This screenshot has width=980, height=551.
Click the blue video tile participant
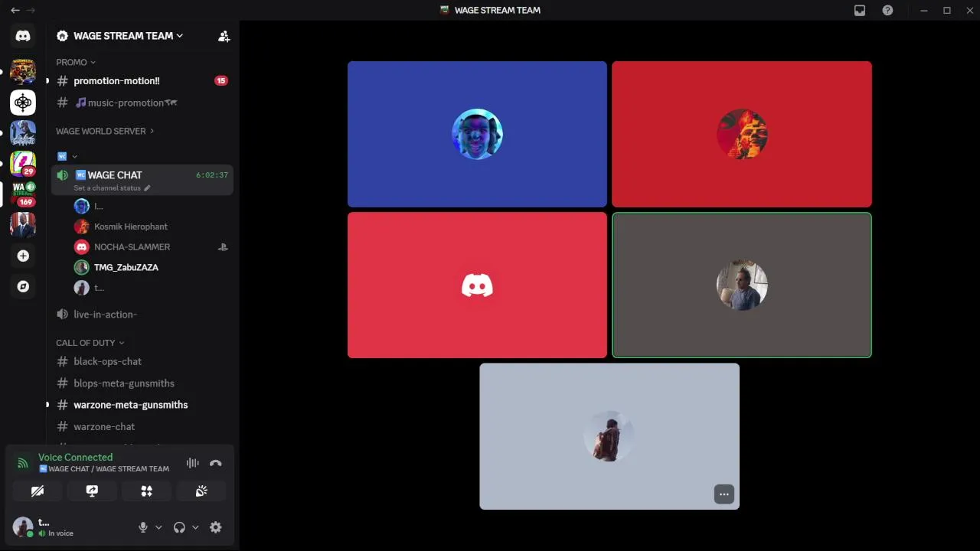(477, 134)
